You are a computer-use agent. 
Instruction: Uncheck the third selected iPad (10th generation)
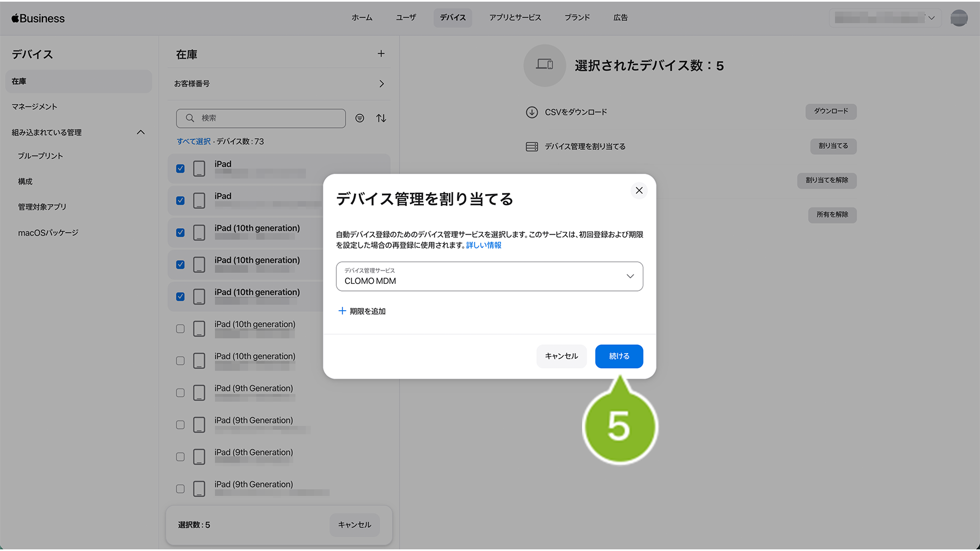point(180,296)
